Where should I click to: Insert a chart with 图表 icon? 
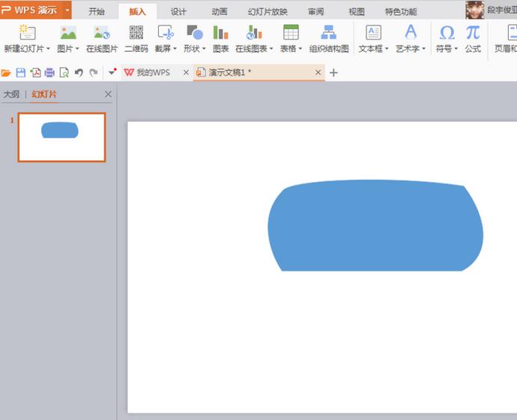coord(220,33)
